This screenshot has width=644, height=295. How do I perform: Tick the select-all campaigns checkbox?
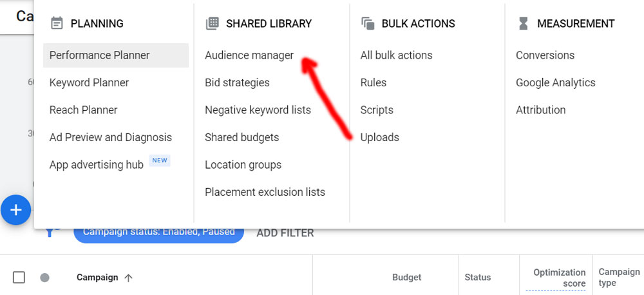[19, 278]
